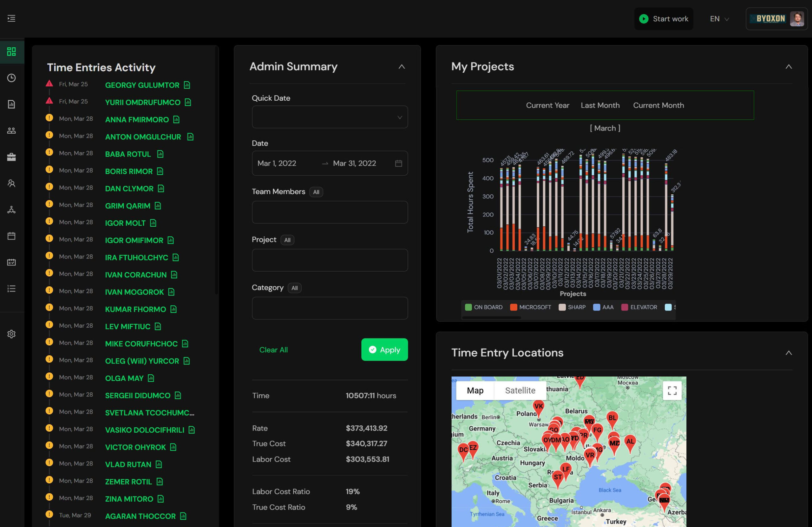Open report icon next to GEORGY GULUMTOR

[x=187, y=85]
